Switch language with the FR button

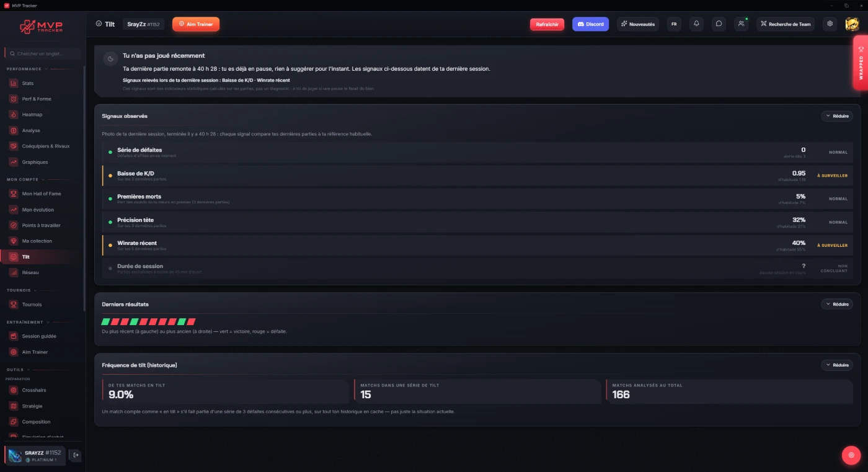(x=674, y=24)
